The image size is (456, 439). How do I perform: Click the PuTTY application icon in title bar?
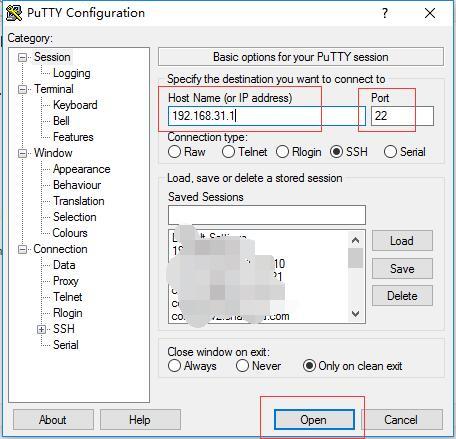click(14, 13)
